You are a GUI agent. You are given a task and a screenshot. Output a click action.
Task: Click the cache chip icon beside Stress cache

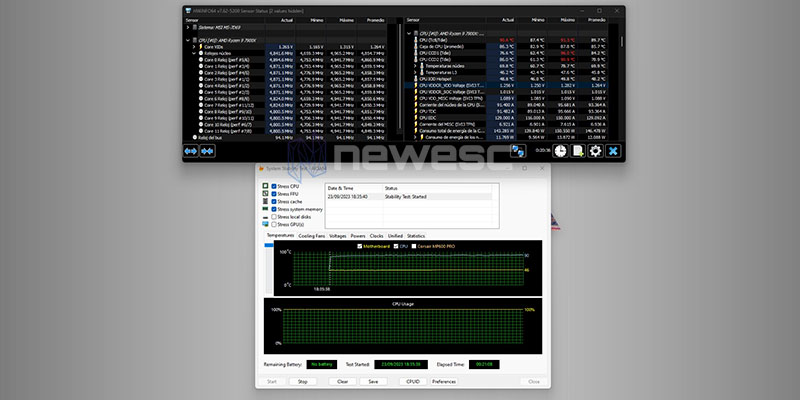click(265, 202)
